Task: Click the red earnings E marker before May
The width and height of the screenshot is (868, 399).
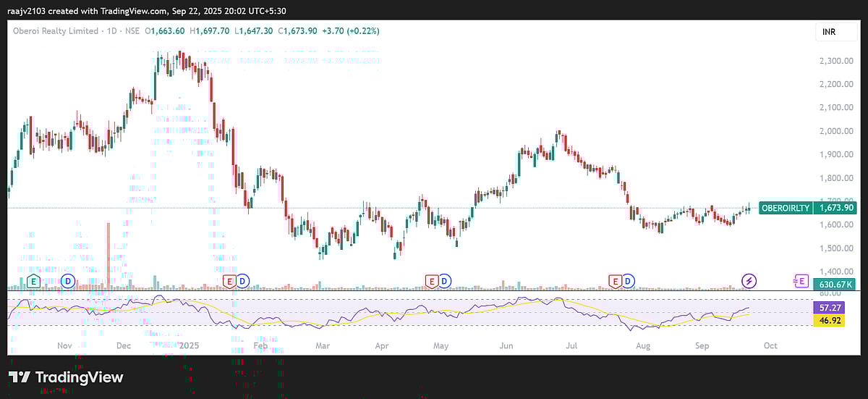Action: (432, 280)
